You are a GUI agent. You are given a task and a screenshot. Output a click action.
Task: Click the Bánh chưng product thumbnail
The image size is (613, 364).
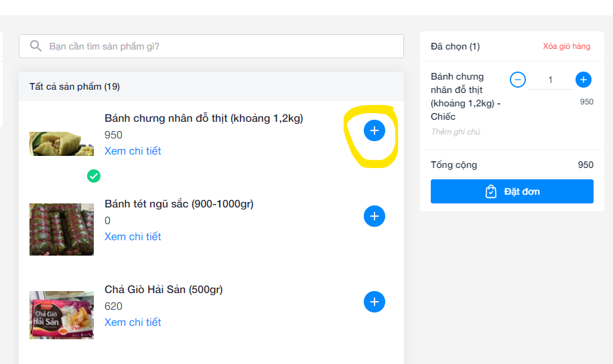62,143
